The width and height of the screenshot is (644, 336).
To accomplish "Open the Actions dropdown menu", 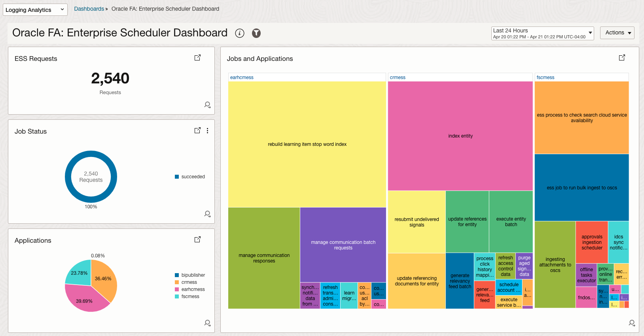I will coord(617,33).
